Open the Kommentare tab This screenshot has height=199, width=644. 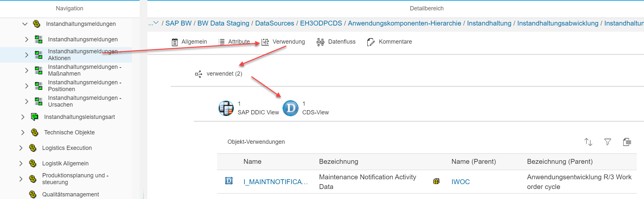pos(389,42)
